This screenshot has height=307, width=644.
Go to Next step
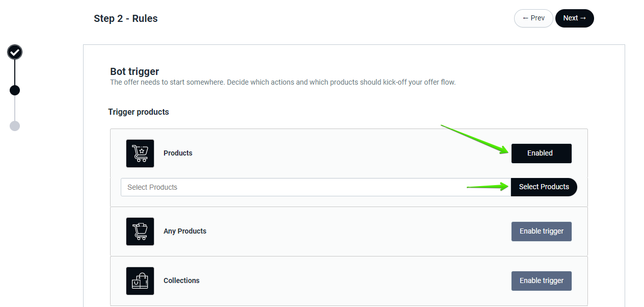coord(574,18)
